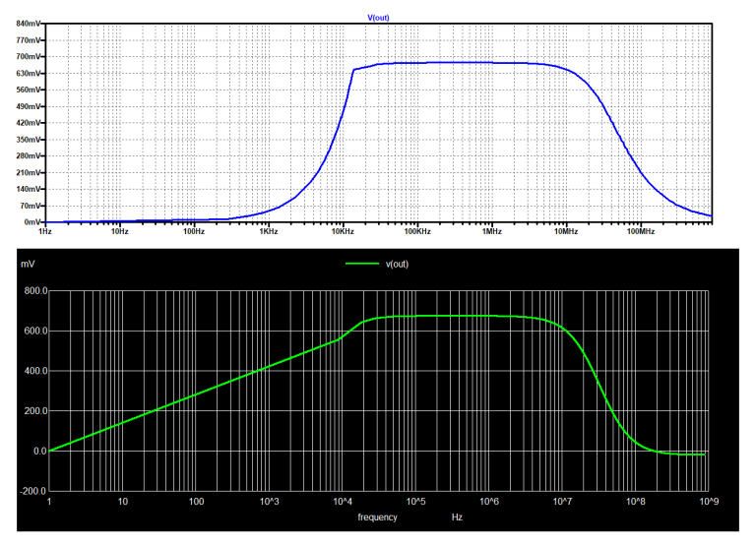Click the 10KHz horizontal axis label

(342, 232)
